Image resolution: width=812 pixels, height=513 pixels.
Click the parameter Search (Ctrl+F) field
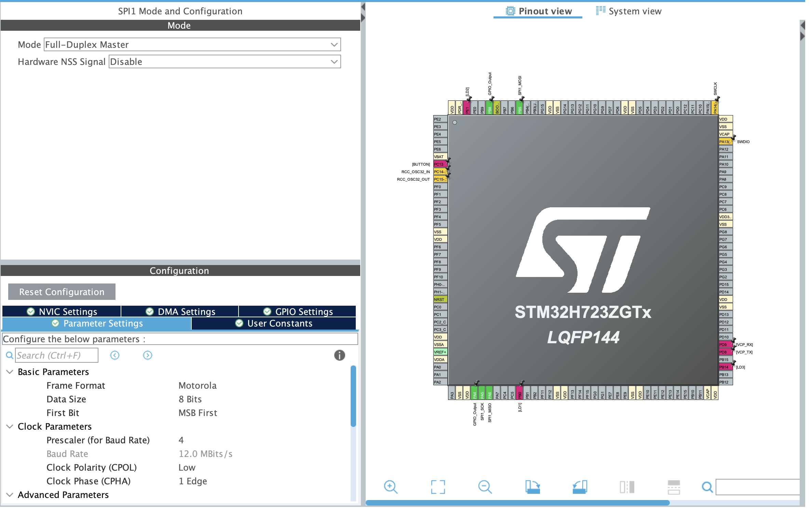[56, 355]
